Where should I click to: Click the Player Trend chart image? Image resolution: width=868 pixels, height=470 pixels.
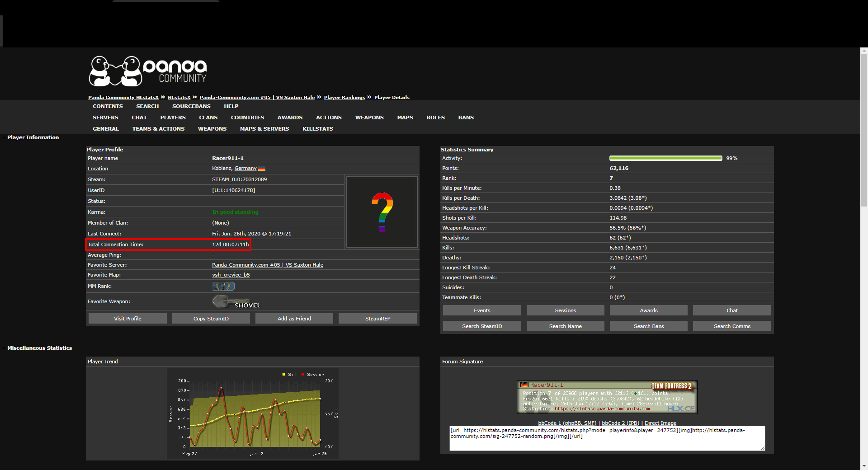(253, 414)
